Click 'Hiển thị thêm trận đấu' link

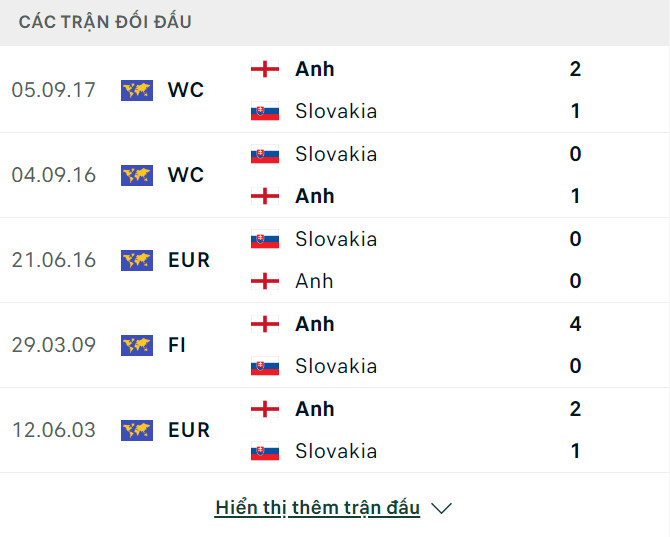(317, 508)
